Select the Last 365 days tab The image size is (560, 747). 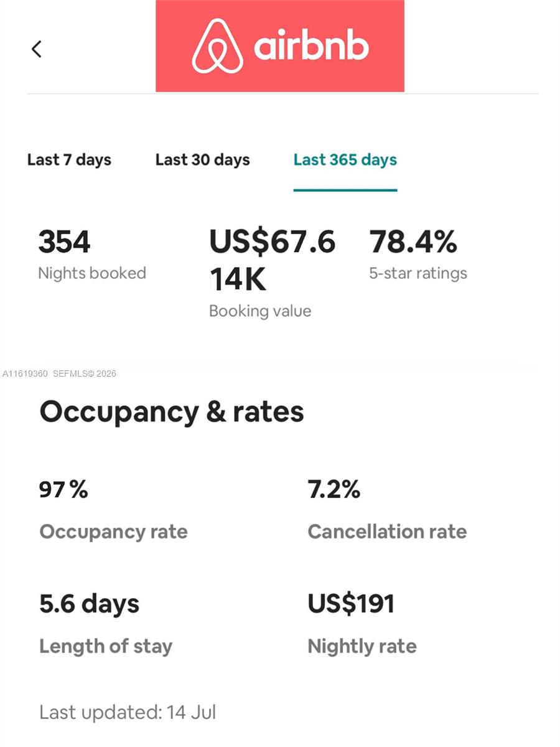345,160
